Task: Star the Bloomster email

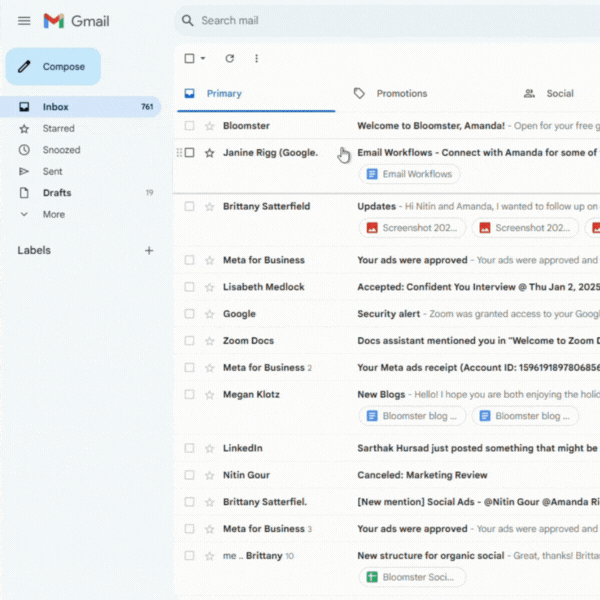Action: pos(209,126)
